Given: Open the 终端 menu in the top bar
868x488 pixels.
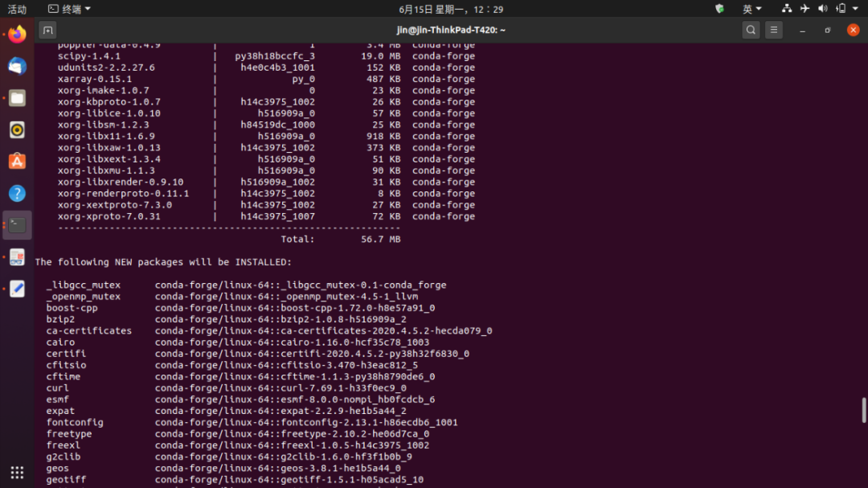Looking at the screenshot, I should point(68,10).
